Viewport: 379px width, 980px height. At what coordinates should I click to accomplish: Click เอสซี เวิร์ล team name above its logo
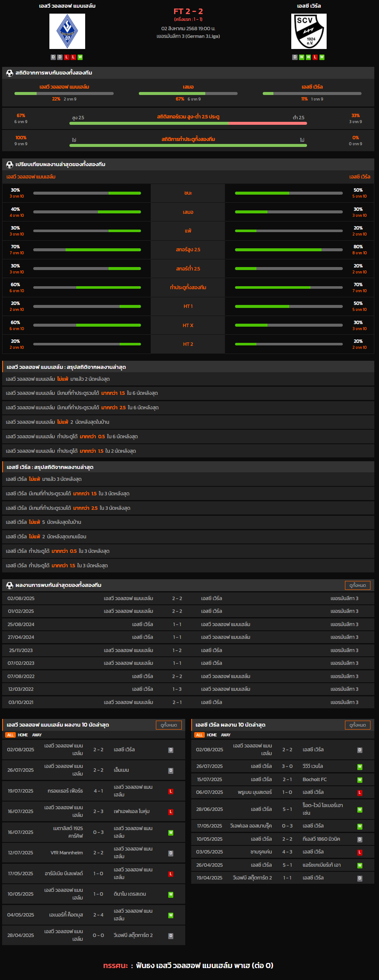tap(309, 6)
